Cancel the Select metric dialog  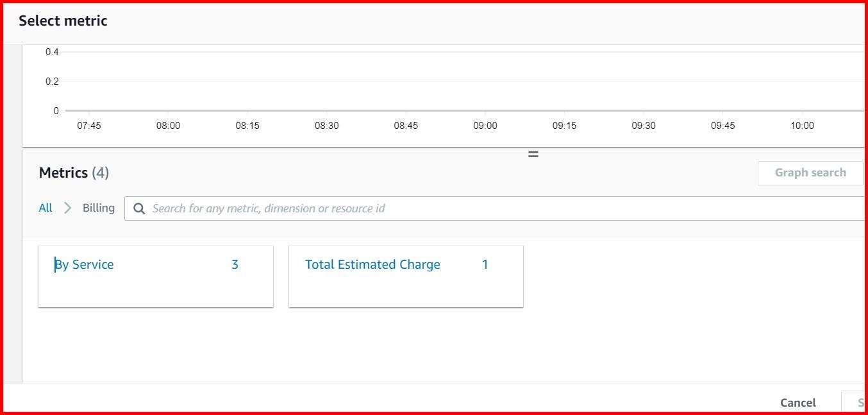[797, 402]
